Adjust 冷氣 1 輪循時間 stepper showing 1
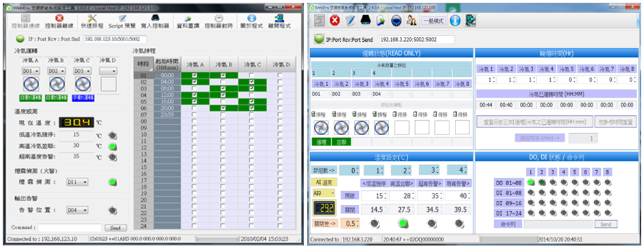This screenshot has width=644, height=247. click(486, 80)
